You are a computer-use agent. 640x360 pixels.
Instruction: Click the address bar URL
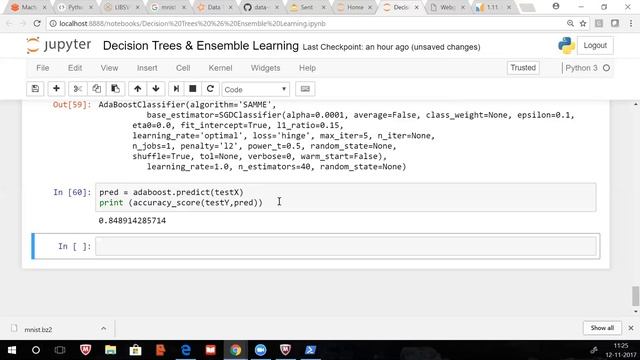[193, 24]
